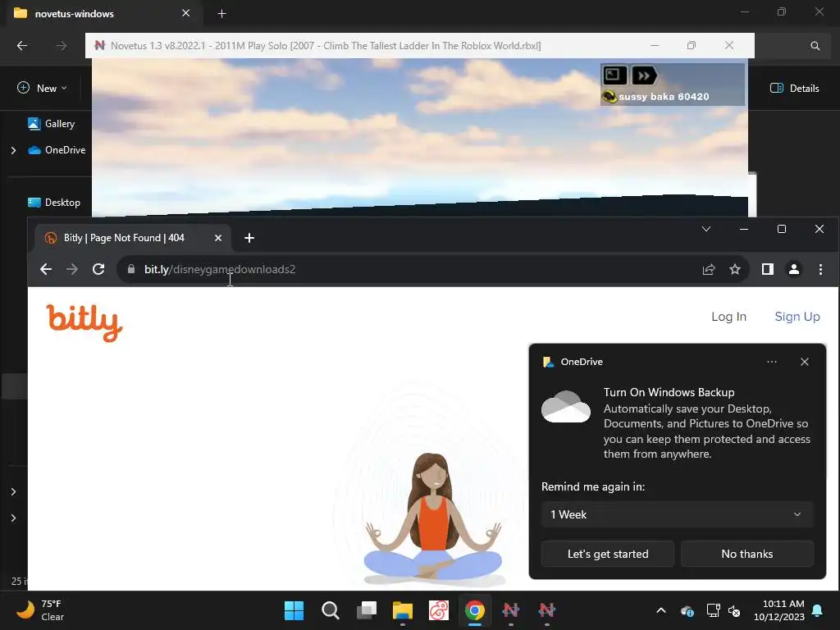Open red swirl app on taskbar
This screenshot has height=630, width=840.
click(439, 610)
